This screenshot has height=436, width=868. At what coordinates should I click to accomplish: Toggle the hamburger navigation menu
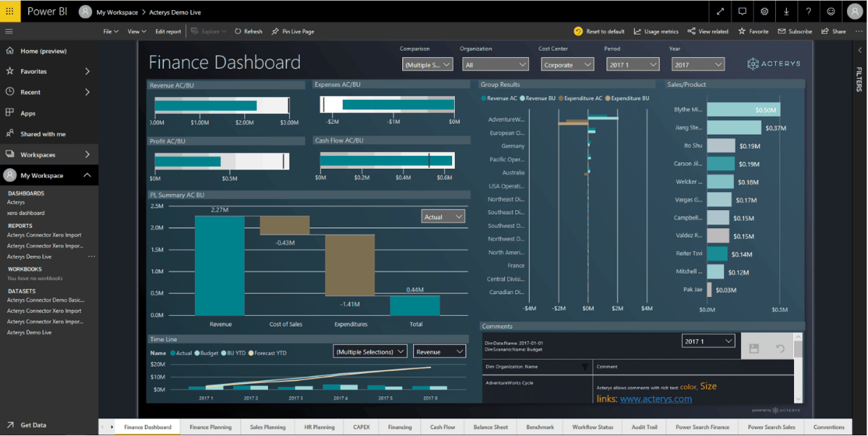point(9,32)
